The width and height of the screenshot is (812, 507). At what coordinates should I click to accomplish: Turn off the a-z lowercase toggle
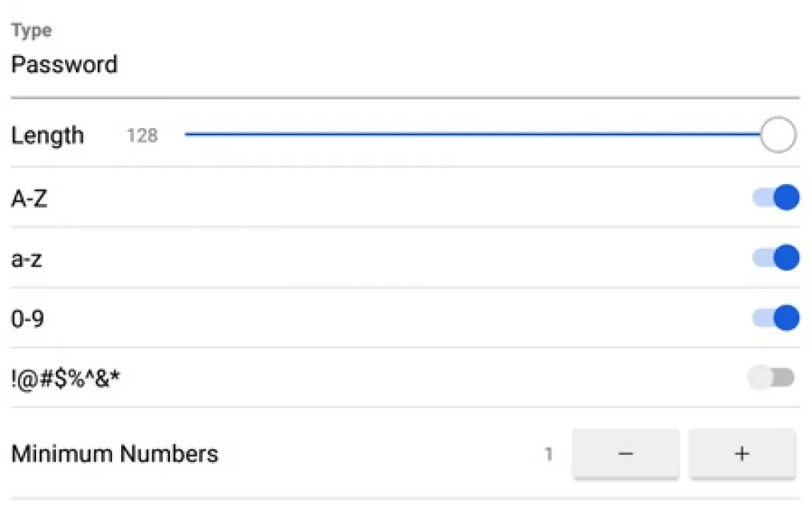[x=776, y=258]
